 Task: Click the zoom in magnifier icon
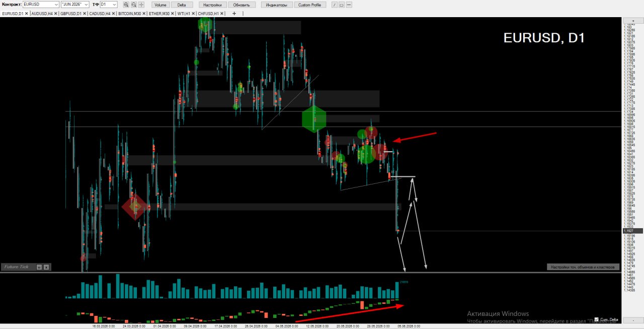tap(126, 5)
